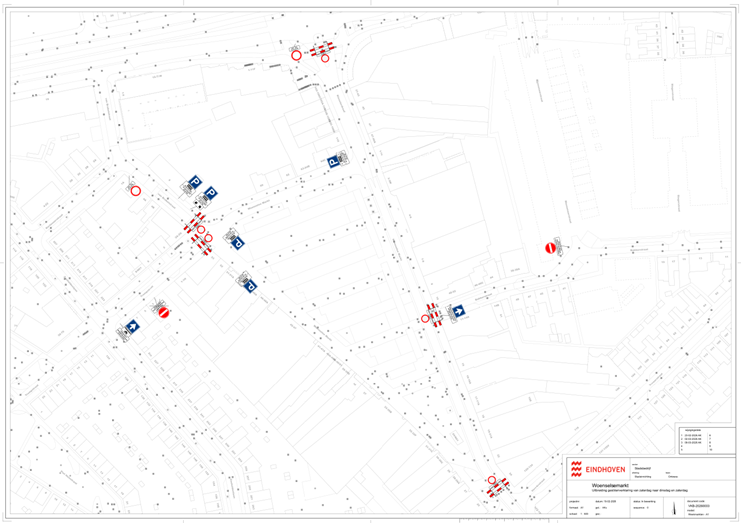Click the parking sign right of left barriers
The height and width of the screenshot is (523, 741).
coord(237,241)
